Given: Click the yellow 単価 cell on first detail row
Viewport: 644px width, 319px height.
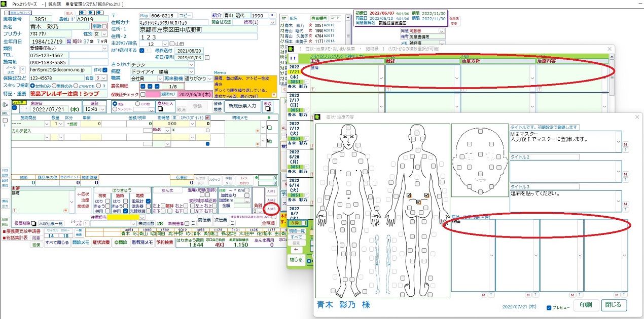Looking at the screenshot, I should pyautogui.click(x=90, y=124).
